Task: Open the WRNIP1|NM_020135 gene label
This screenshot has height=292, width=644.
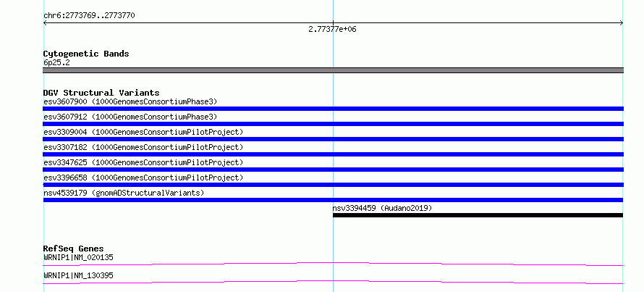Action: [x=78, y=257]
